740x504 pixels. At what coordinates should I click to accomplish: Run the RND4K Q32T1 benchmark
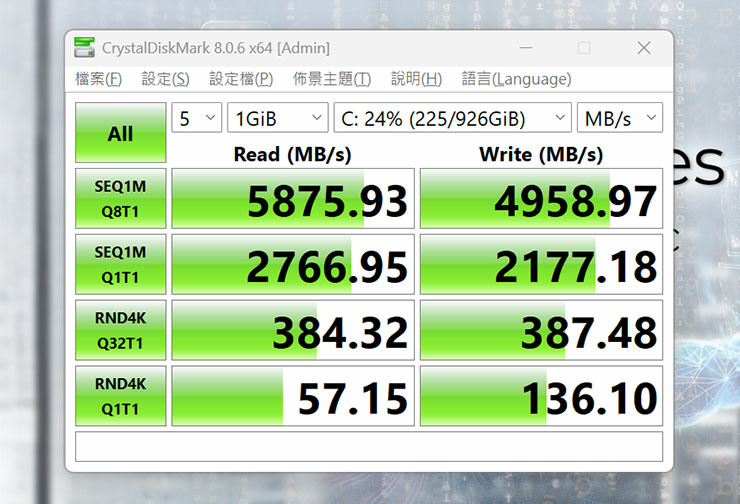click(120, 330)
